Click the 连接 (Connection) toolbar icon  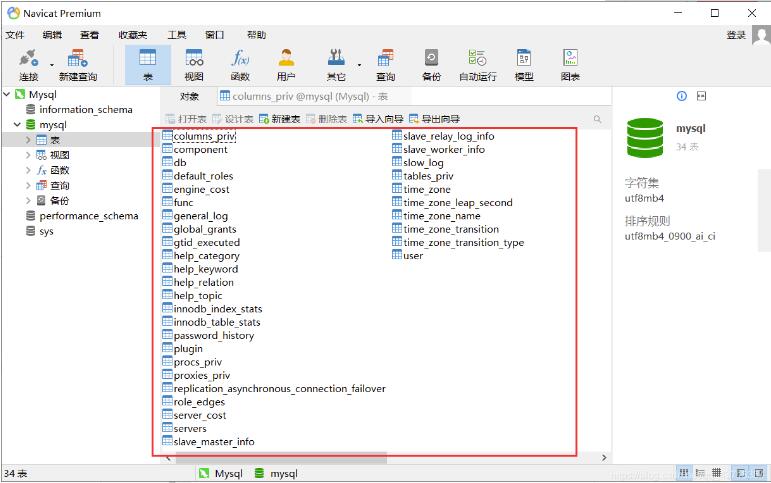(28, 64)
